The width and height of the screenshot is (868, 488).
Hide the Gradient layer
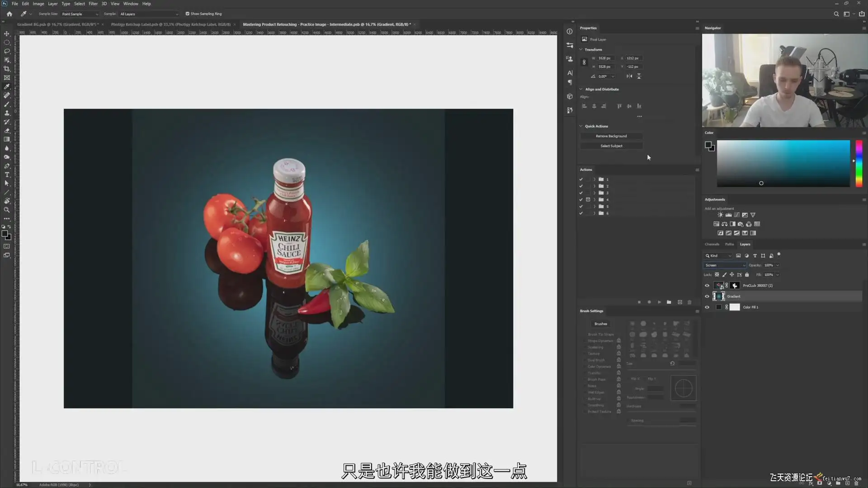707,296
